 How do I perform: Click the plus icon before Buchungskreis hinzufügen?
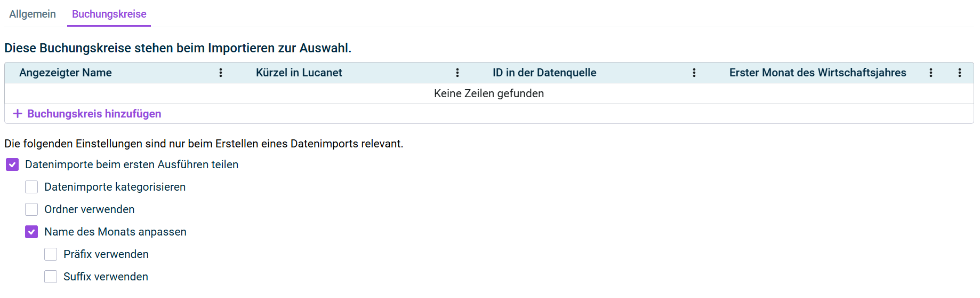point(18,114)
